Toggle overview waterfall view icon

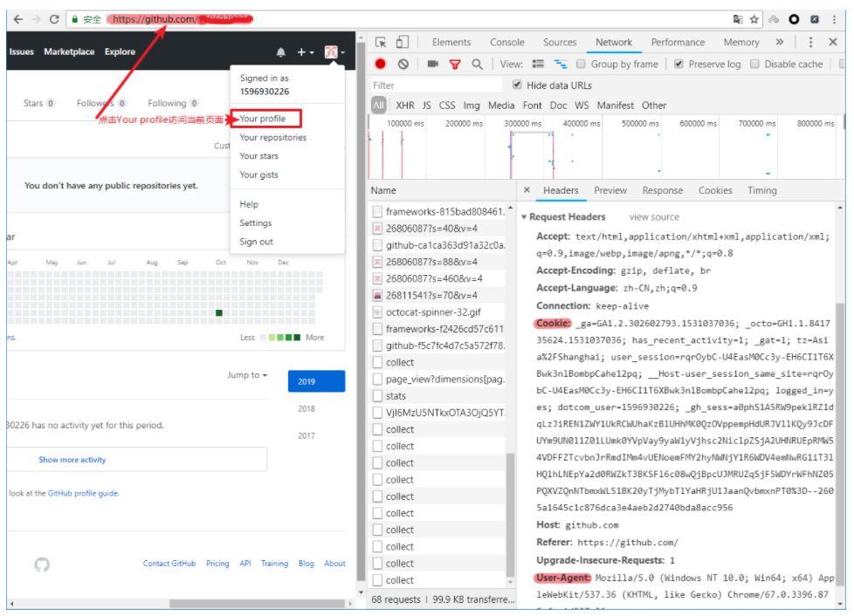561,65
